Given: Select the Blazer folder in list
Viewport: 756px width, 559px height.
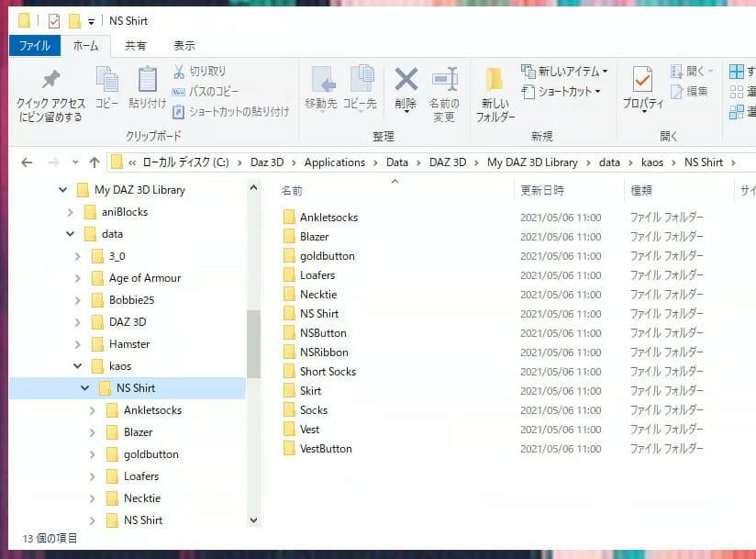Looking at the screenshot, I should pyautogui.click(x=315, y=237).
